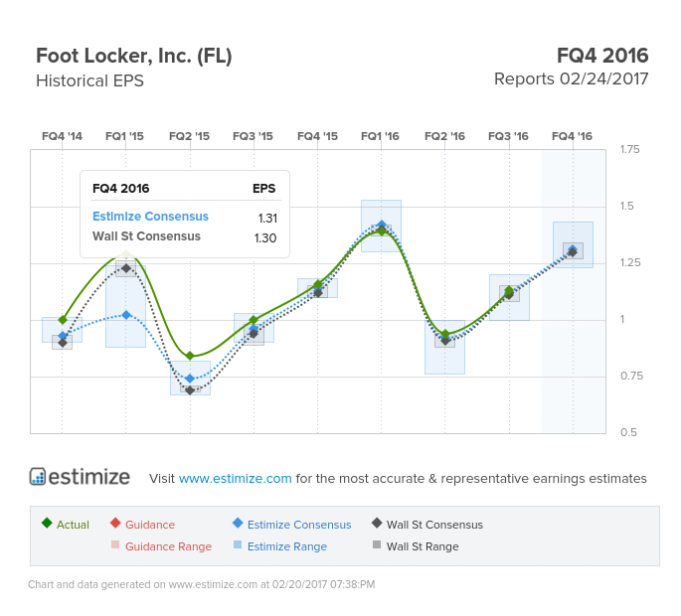Select the FQ1 '15 axis label
The height and width of the screenshot is (616, 681).
[124, 136]
